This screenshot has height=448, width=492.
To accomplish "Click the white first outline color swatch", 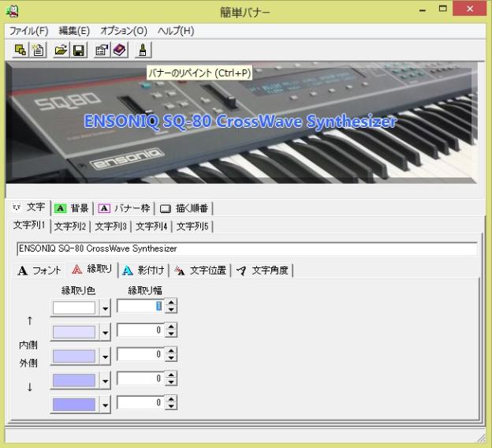I will [73, 308].
